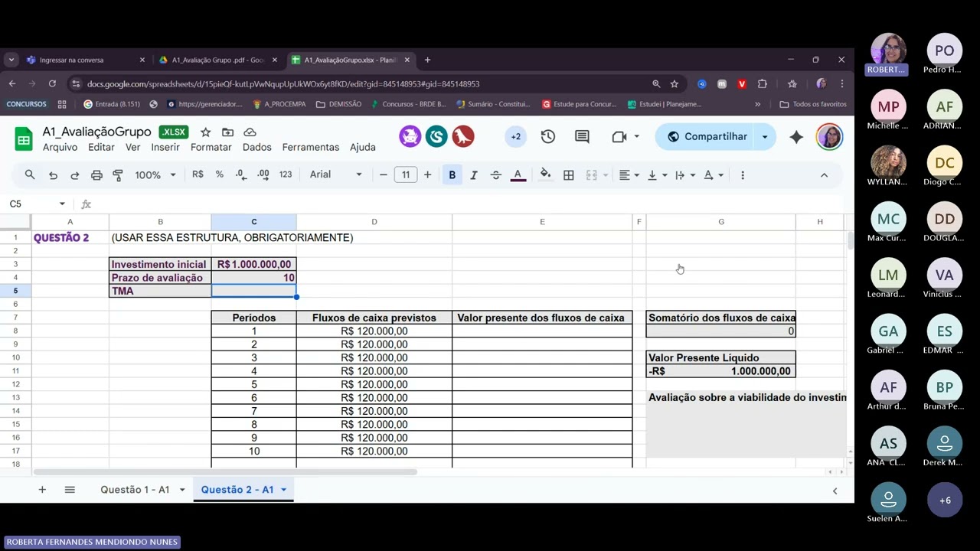Open horizontal align dropdown

(x=629, y=175)
